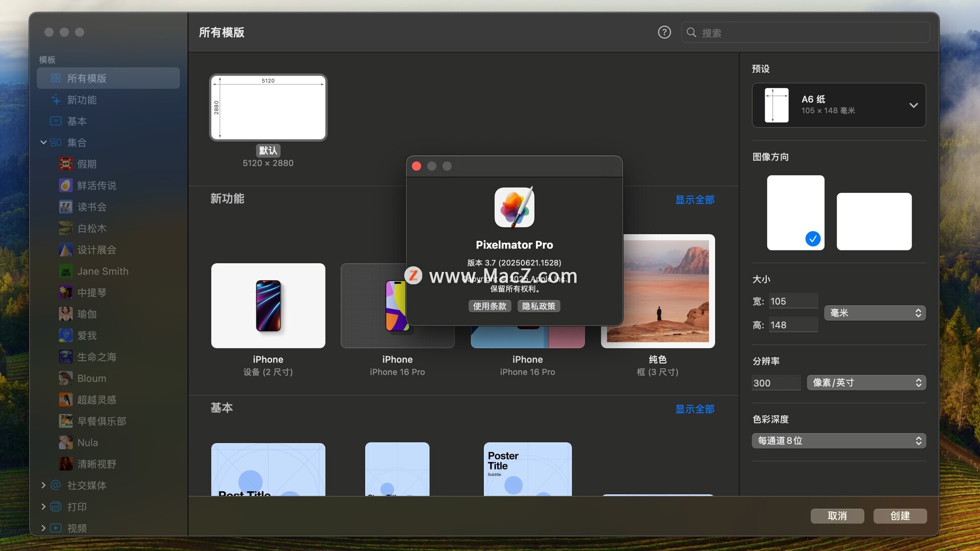Click the 假期 collection icon
Screen dimensions: 980x551
tap(65, 164)
